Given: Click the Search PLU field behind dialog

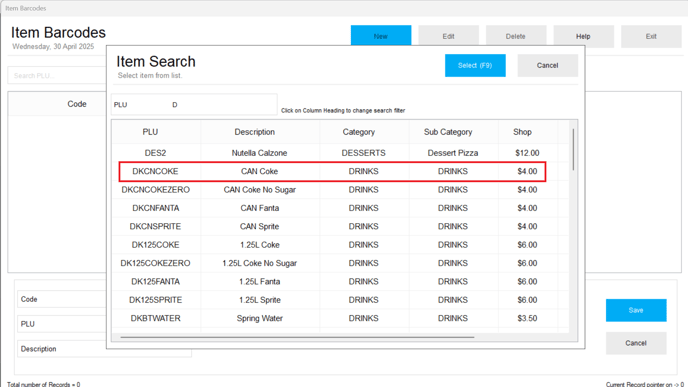Looking at the screenshot, I should 57,75.
